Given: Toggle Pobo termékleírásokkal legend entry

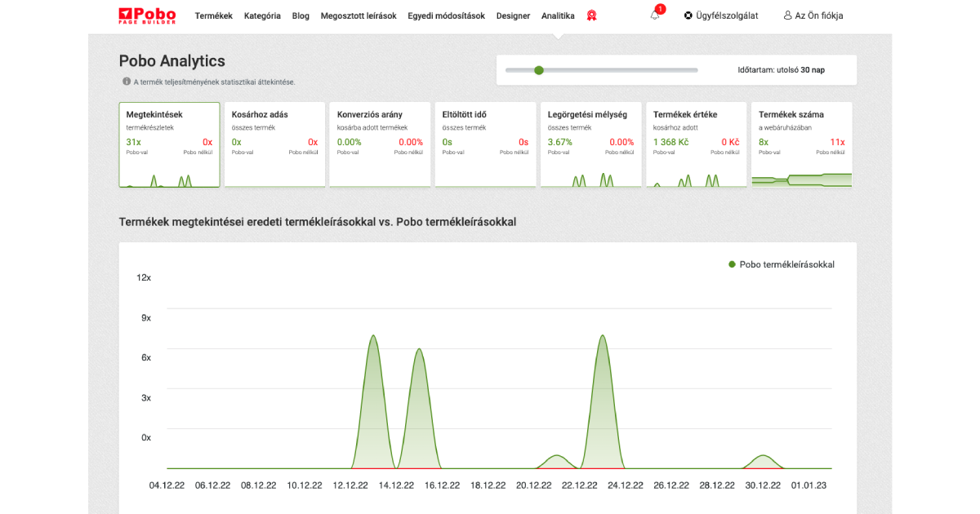Looking at the screenshot, I should (x=782, y=264).
